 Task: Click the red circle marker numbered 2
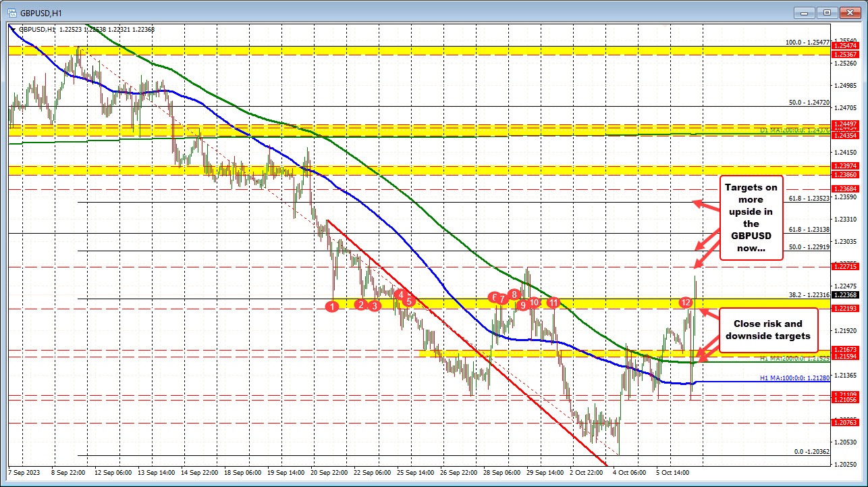tap(361, 305)
